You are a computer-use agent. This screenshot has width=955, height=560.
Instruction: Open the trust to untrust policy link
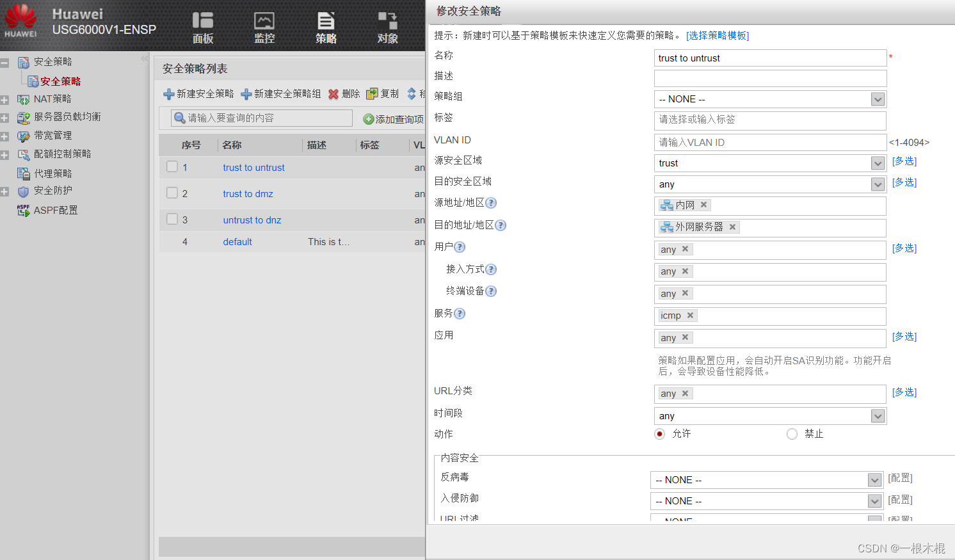(x=253, y=168)
